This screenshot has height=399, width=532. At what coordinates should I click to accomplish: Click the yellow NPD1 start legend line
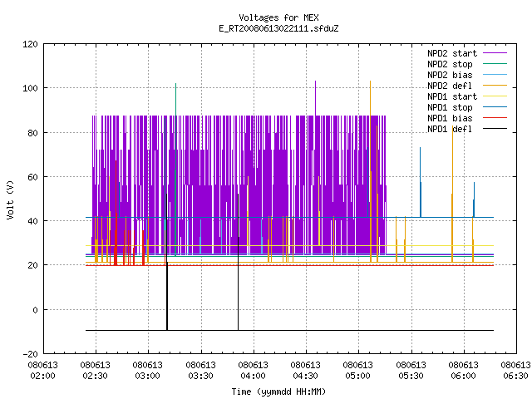pyautogui.click(x=495, y=96)
